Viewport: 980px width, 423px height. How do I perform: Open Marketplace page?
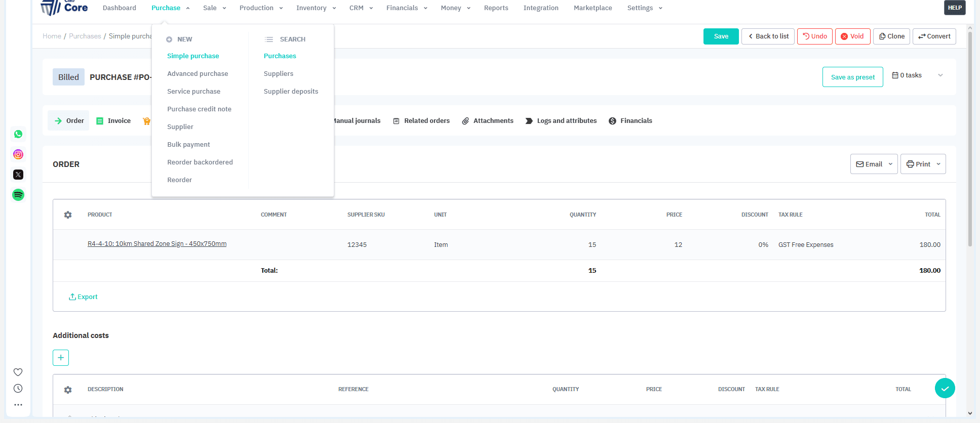tap(593, 8)
